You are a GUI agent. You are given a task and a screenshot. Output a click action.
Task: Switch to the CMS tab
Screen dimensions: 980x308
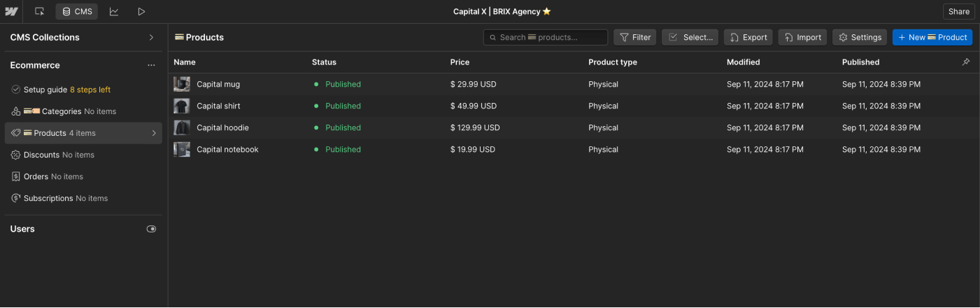pos(77,11)
